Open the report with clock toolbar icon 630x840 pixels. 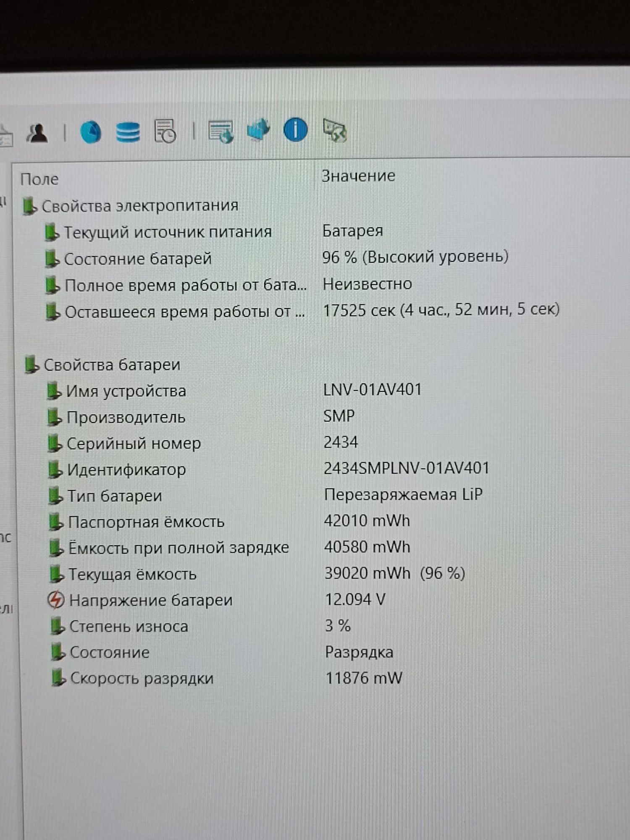click(x=165, y=131)
